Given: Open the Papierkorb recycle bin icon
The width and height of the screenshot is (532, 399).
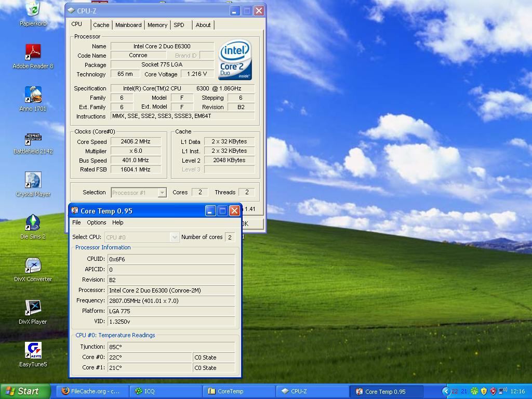Looking at the screenshot, I should 33,8.
